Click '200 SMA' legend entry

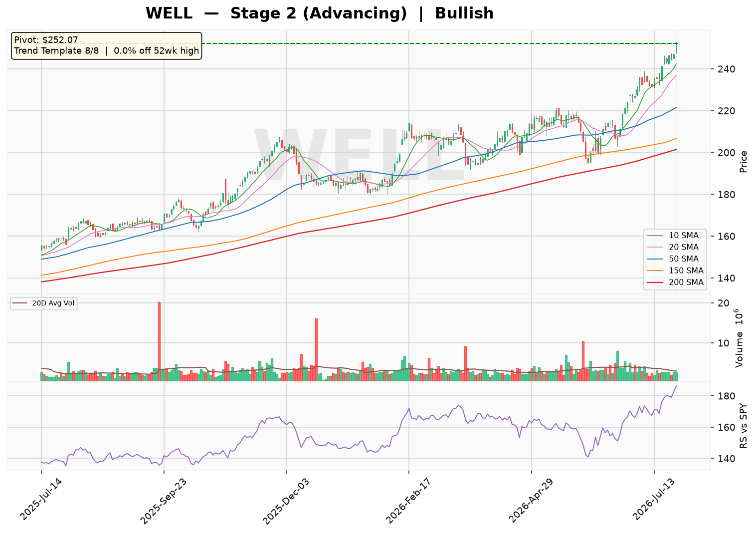point(675,282)
